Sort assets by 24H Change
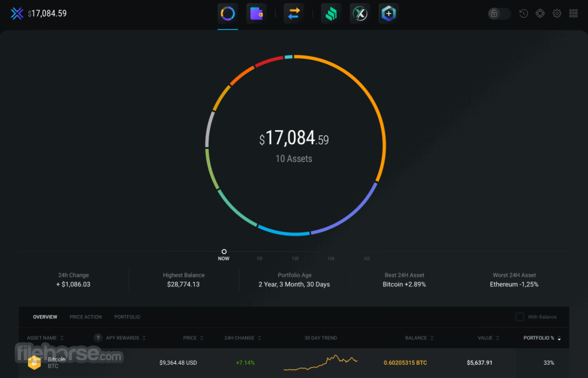This screenshot has height=378, width=588. 241,338
